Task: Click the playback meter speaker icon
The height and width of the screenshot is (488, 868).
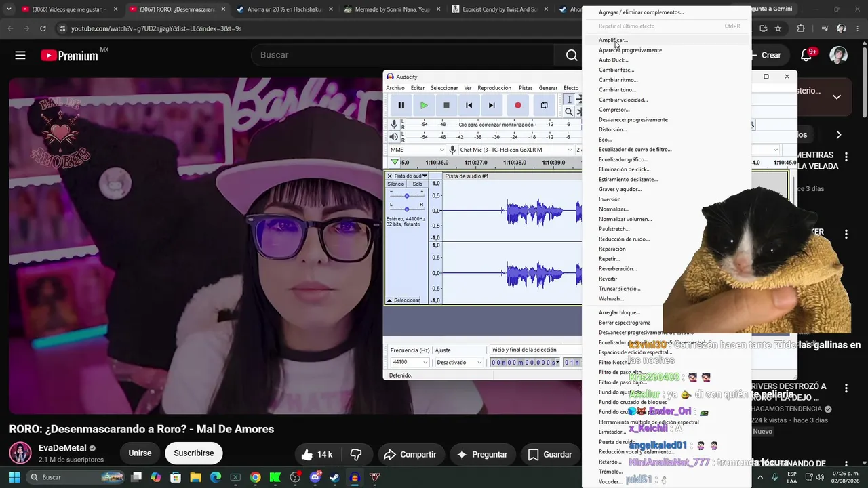Action: click(x=394, y=137)
